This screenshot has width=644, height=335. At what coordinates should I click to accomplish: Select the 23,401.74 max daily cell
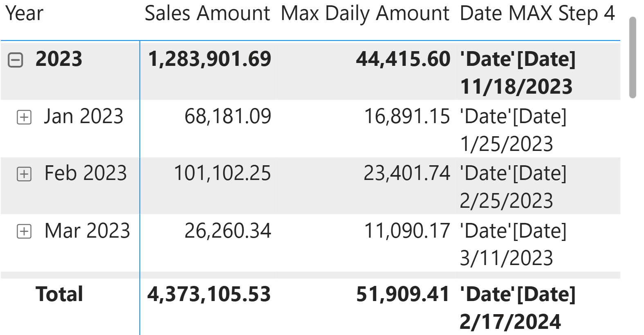(407, 173)
